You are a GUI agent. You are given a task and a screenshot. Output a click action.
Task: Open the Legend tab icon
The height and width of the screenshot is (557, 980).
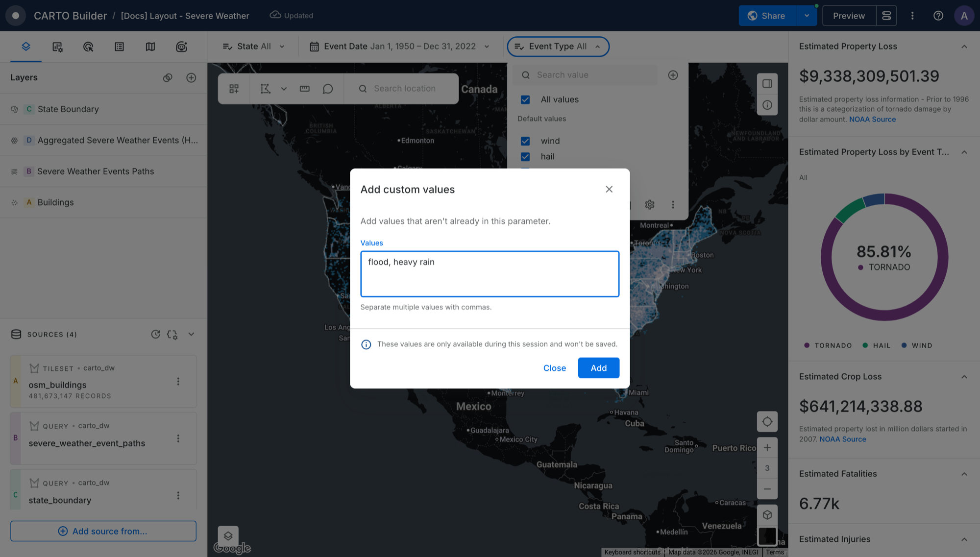click(119, 47)
